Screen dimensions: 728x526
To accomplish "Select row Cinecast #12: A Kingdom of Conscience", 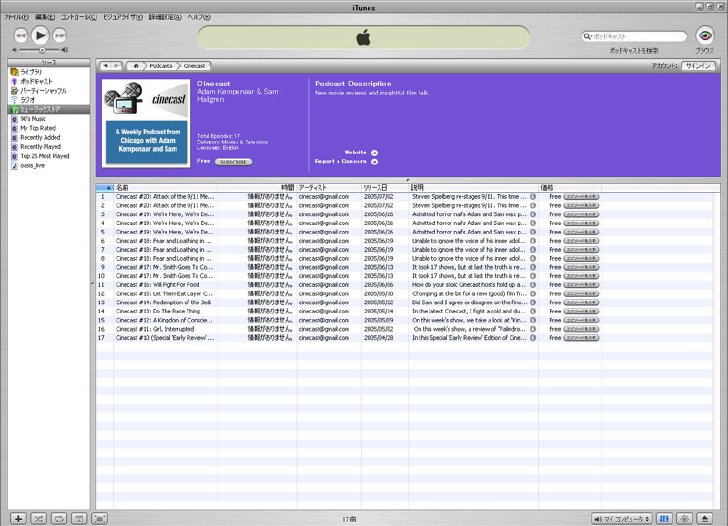I will 404,320.
